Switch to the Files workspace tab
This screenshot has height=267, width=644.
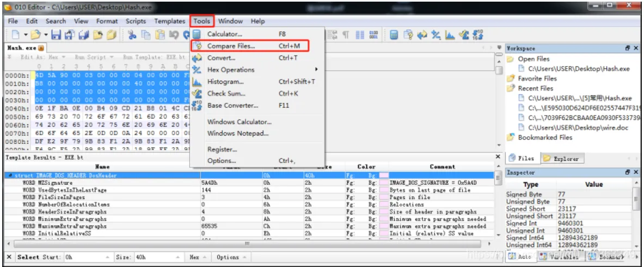[522, 159]
